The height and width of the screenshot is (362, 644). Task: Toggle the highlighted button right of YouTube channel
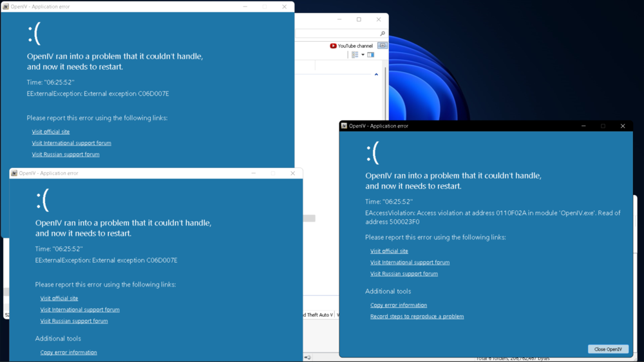coord(383,46)
